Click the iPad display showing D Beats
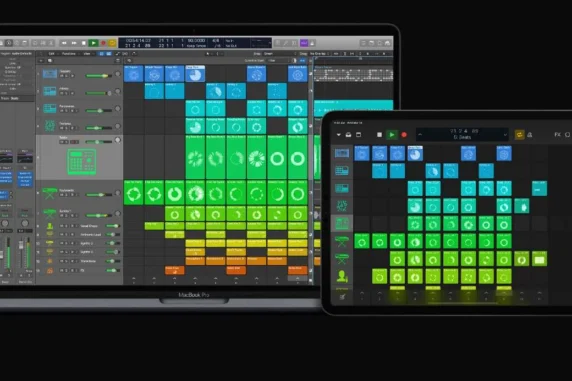This screenshot has width=572, height=381. coord(462,134)
